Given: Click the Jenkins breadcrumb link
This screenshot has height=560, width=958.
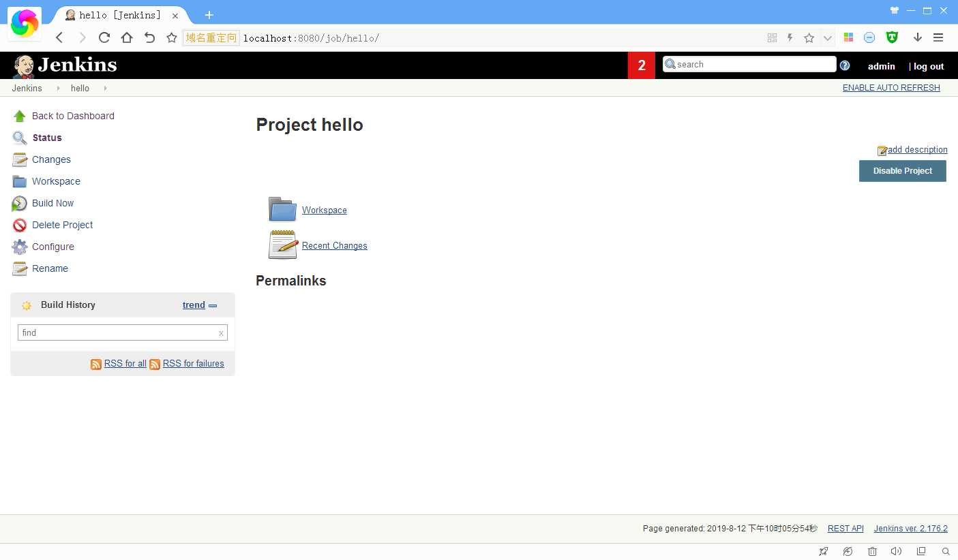Looking at the screenshot, I should click(27, 89).
